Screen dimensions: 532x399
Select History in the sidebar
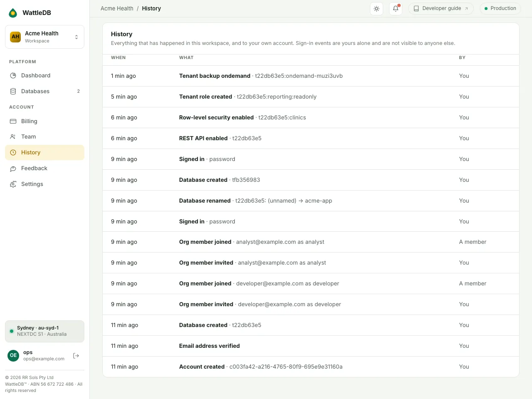click(44, 152)
